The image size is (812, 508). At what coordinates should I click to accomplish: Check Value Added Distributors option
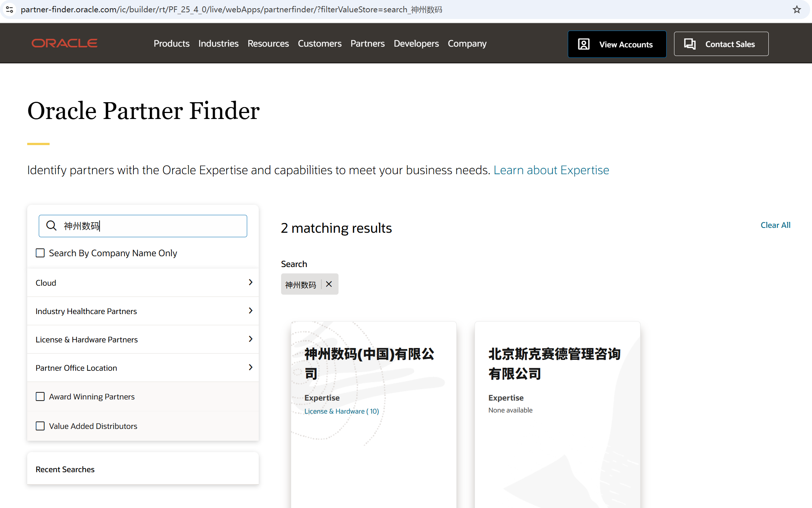pos(40,426)
